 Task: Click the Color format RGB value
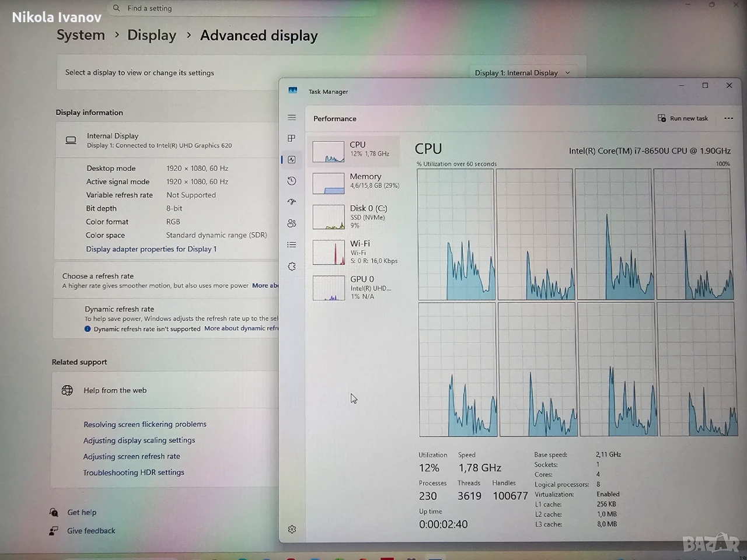pos(173,222)
